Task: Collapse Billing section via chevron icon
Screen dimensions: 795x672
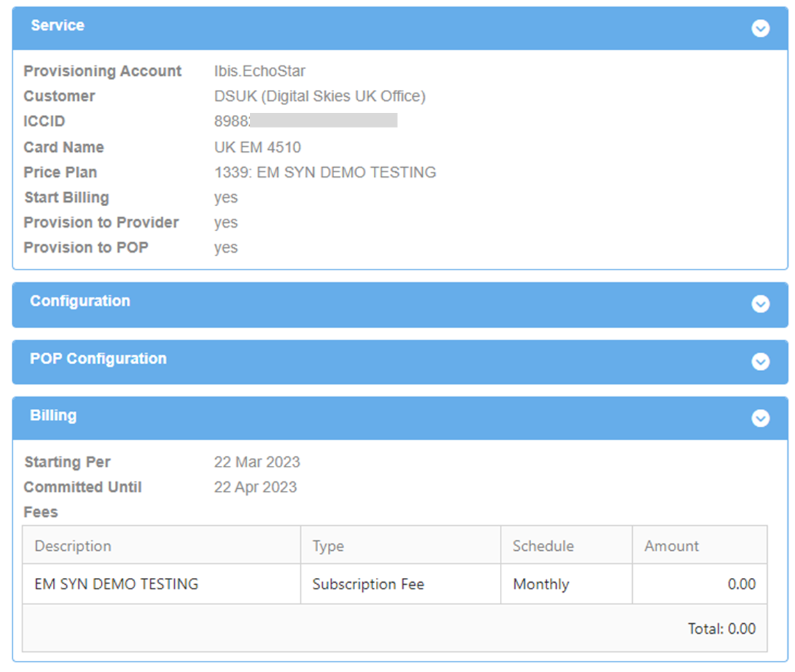Action: (x=760, y=418)
